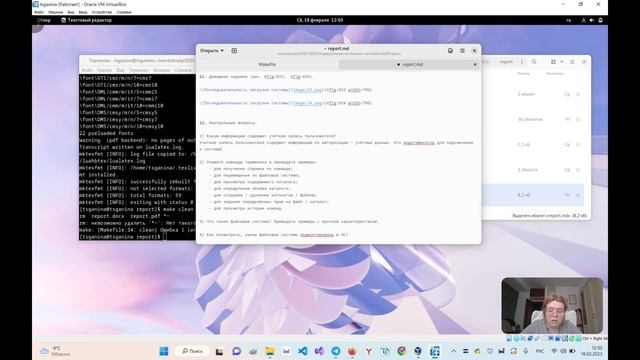Open 'Правка' menu in the terminal window
The image size is (640, 360).
click(x=104, y=70)
